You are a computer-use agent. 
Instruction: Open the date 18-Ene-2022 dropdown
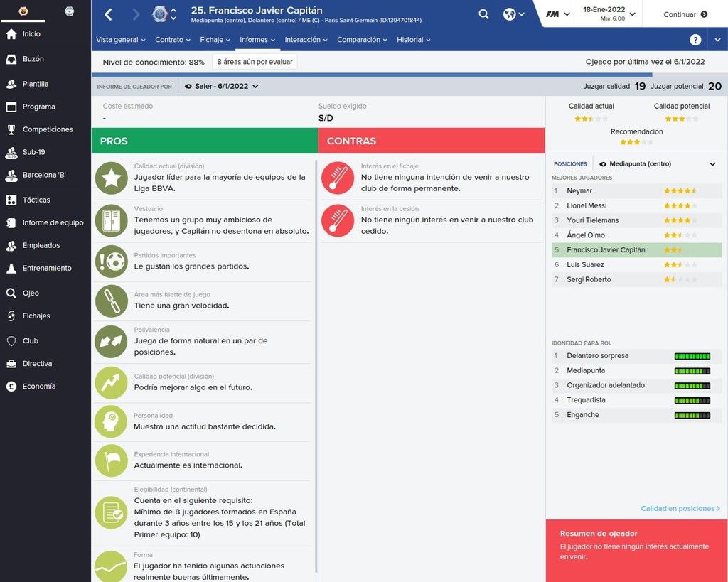[x=609, y=14]
